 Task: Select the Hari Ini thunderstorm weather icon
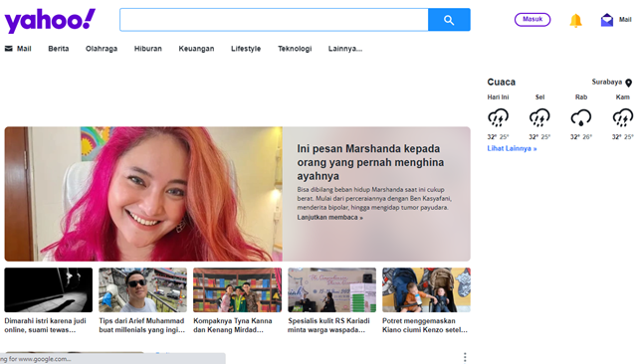[x=498, y=117]
